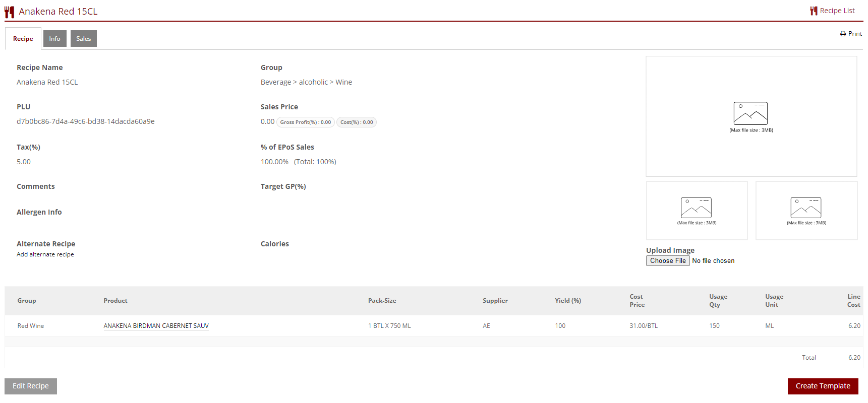Click the Supplier column header
Screen dimensions: 868x403
(x=495, y=301)
